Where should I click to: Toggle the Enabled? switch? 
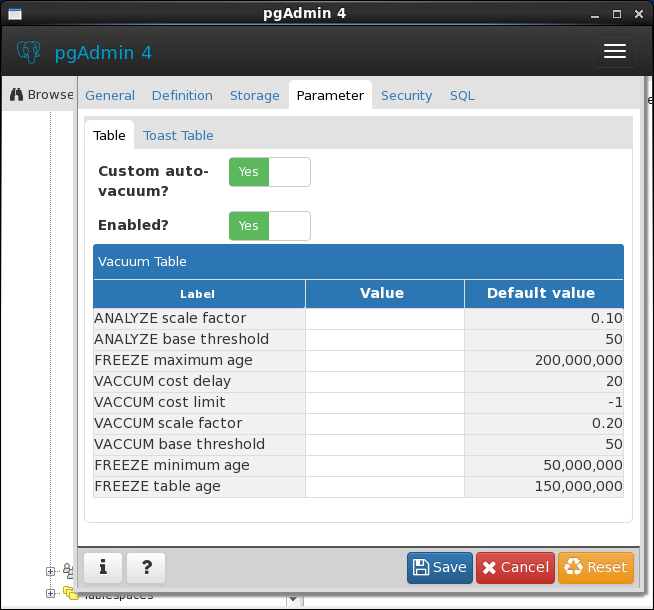(269, 226)
